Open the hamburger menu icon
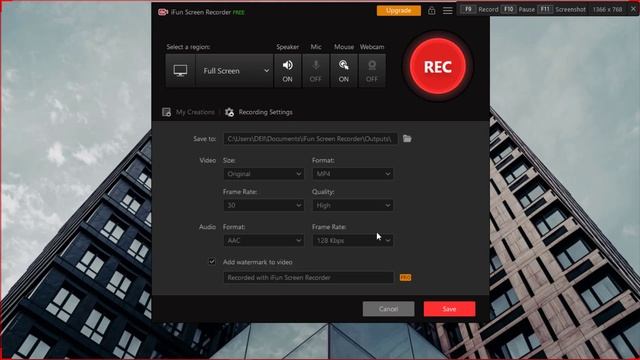The image size is (640, 360). (448, 11)
